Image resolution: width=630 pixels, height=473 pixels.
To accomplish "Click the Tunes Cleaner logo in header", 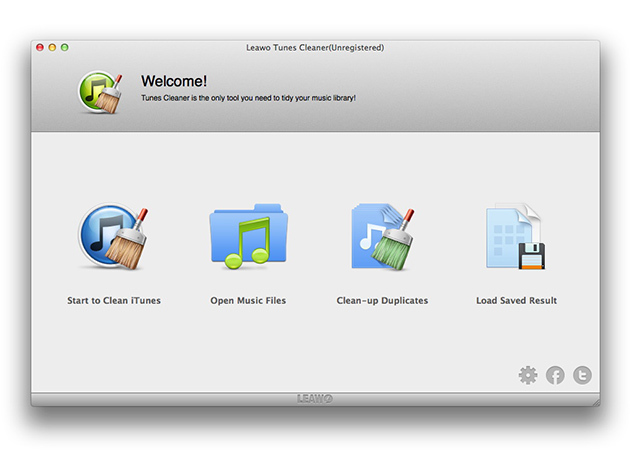I will point(100,92).
